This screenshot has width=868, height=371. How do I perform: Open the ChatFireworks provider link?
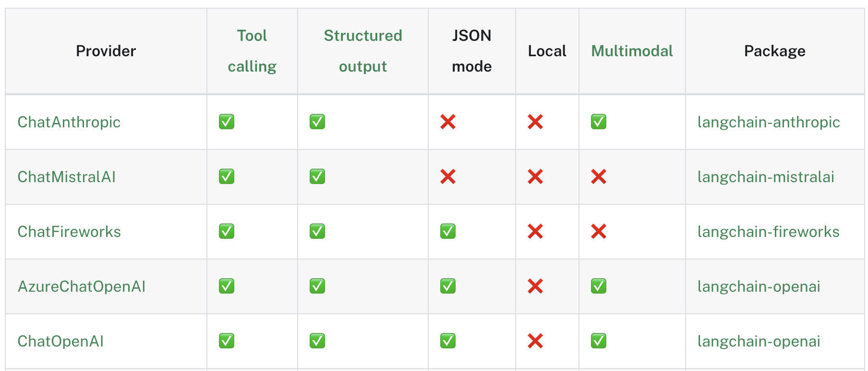69,232
